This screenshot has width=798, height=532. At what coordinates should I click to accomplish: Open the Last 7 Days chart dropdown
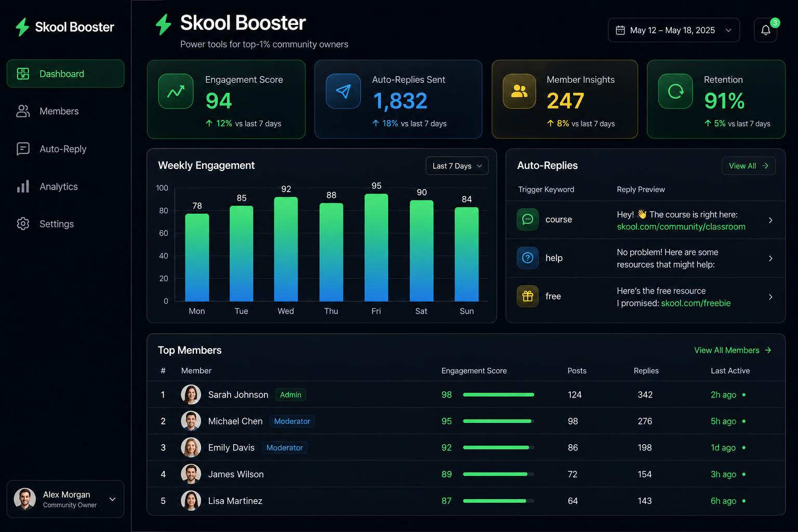coord(457,166)
